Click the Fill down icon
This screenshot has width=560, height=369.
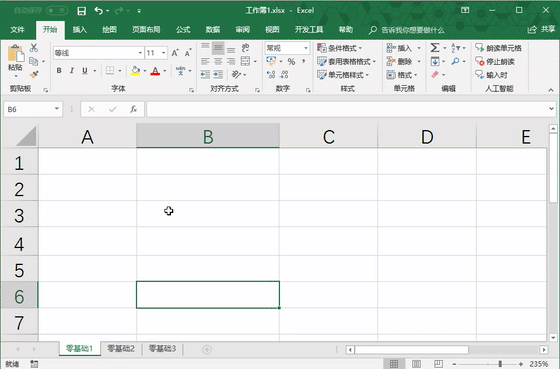[435, 61]
